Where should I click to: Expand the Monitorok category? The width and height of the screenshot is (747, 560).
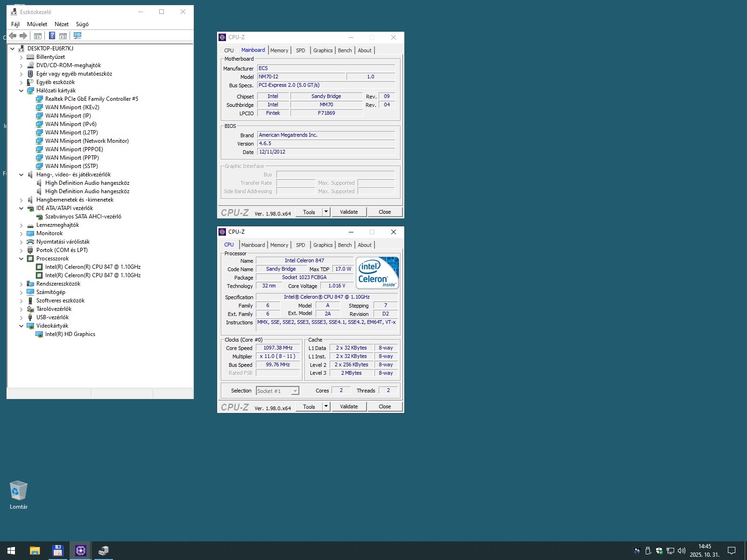click(21, 233)
